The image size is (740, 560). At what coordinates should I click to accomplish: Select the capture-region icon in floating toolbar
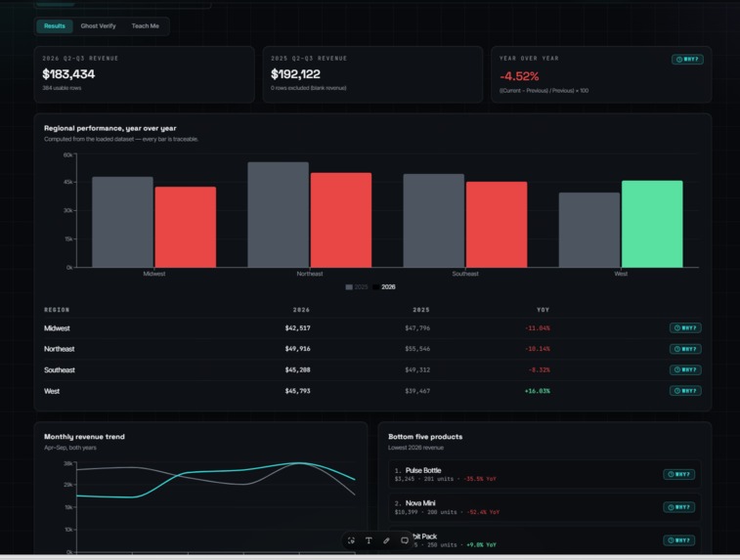coord(351,540)
